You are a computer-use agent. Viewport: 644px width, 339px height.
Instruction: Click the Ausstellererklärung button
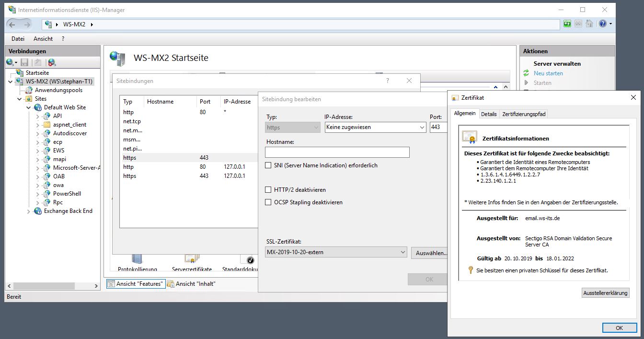point(605,293)
